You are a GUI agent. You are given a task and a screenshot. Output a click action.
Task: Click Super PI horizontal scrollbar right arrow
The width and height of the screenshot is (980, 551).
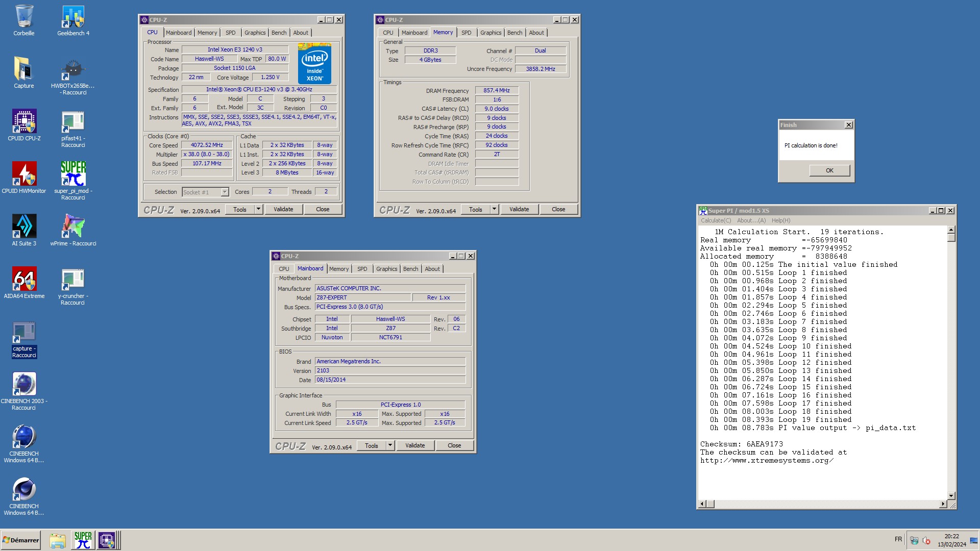(x=943, y=504)
